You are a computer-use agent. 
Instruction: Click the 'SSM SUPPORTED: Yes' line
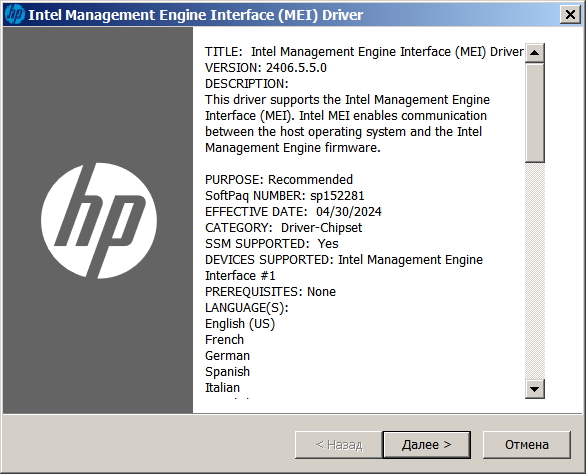272,244
